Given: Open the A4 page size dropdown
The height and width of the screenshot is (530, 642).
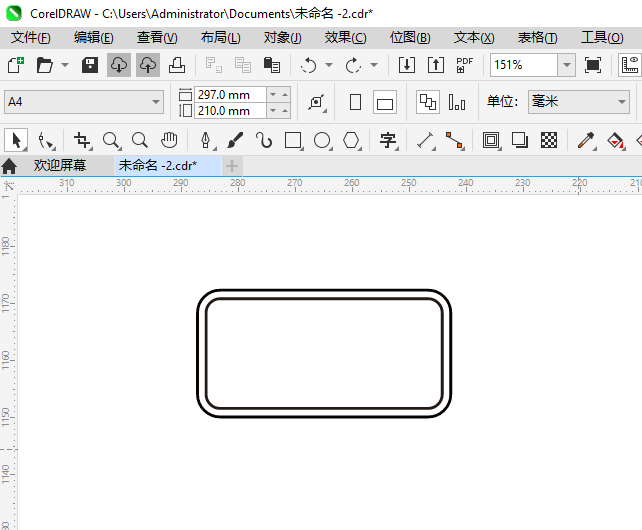Looking at the screenshot, I should [x=156, y=102].
